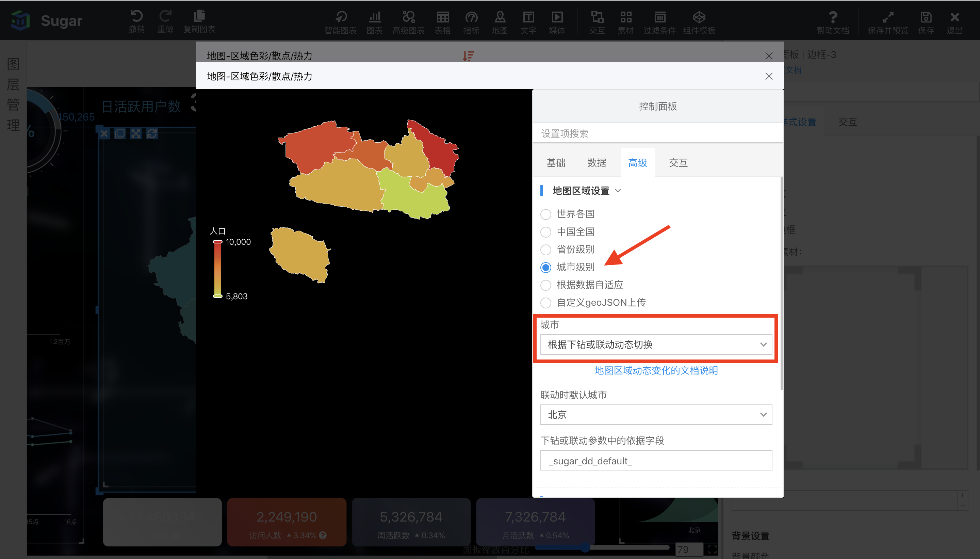Click the 人口 legend gradient bar
Image resolution: width=980 pixels, height=559 pixels.
[x=217, y=269]
